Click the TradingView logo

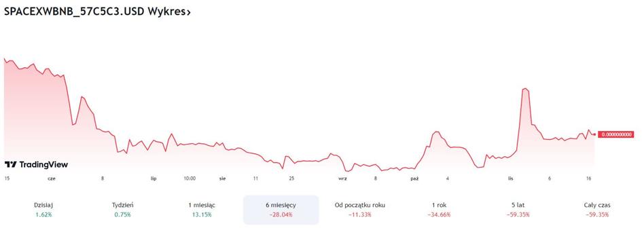(36, 164)
